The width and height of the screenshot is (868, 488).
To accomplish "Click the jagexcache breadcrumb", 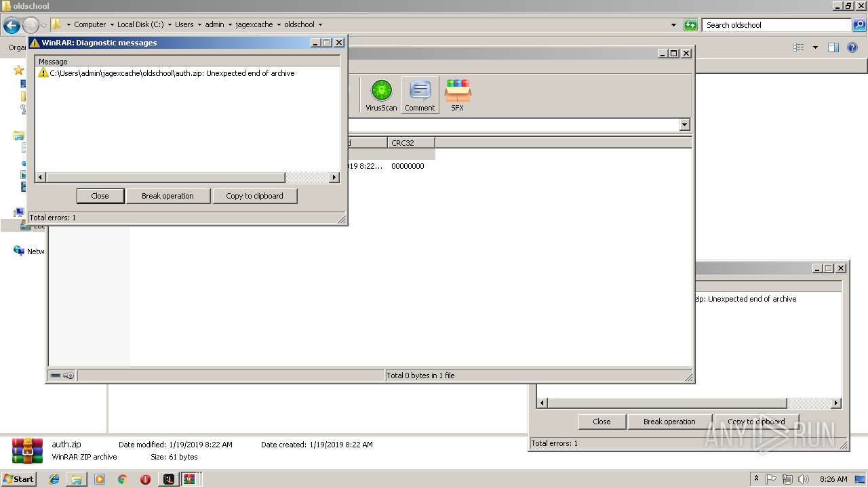I will [254, 24].
